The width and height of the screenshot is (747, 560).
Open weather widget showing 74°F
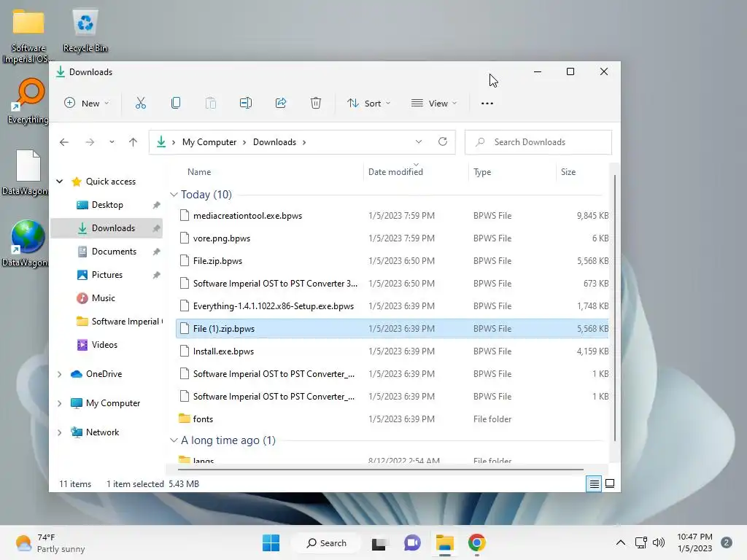pos(50,542)
